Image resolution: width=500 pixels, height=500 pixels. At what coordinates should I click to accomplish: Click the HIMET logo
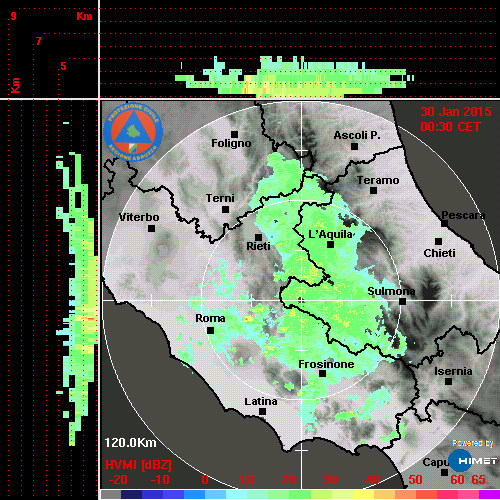[x=473, y=461]
